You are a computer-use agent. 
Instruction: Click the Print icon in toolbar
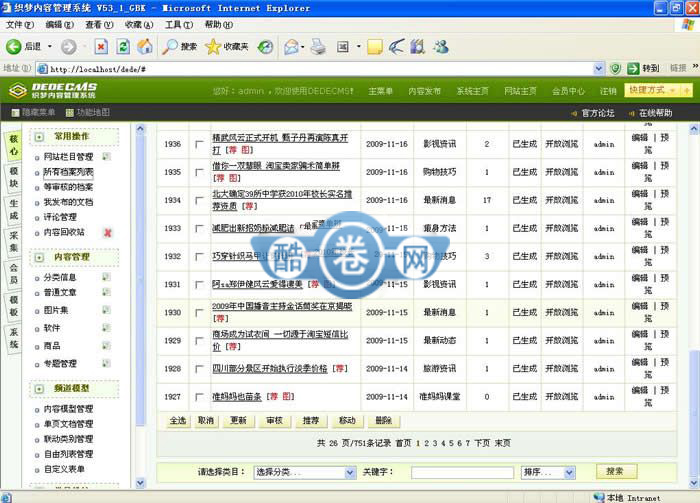click(318, 46)
